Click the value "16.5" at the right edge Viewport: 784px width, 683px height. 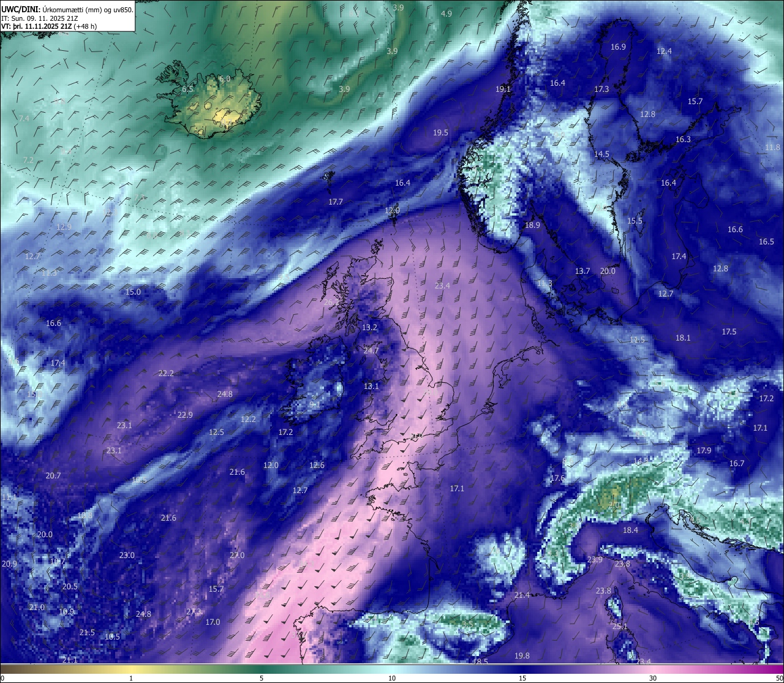[766, 242]
